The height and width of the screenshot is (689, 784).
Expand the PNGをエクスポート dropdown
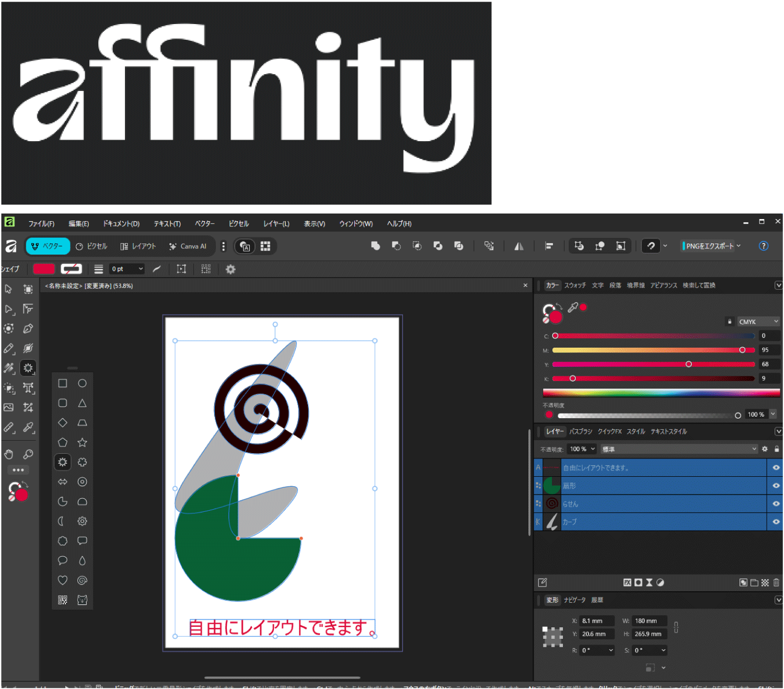(x=738, y=246)
